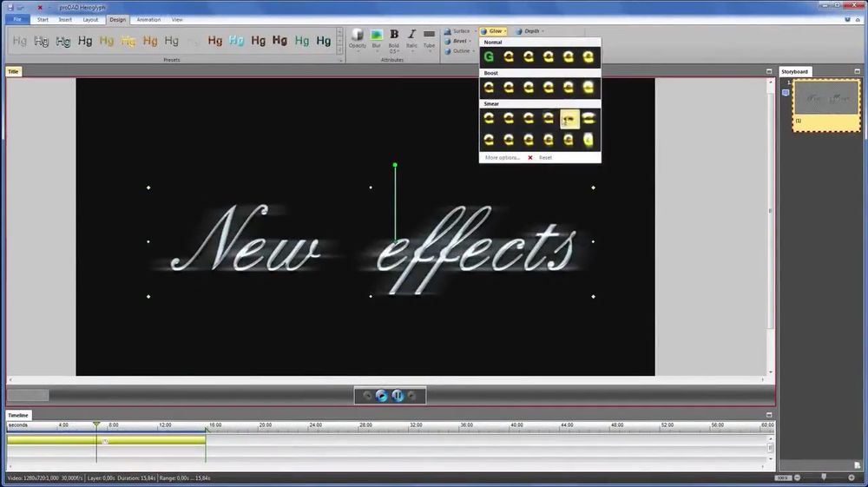The width and height of the screenshot is (868, 487).
Task: Open the Depth dropdown
Action: coord(530,31)
